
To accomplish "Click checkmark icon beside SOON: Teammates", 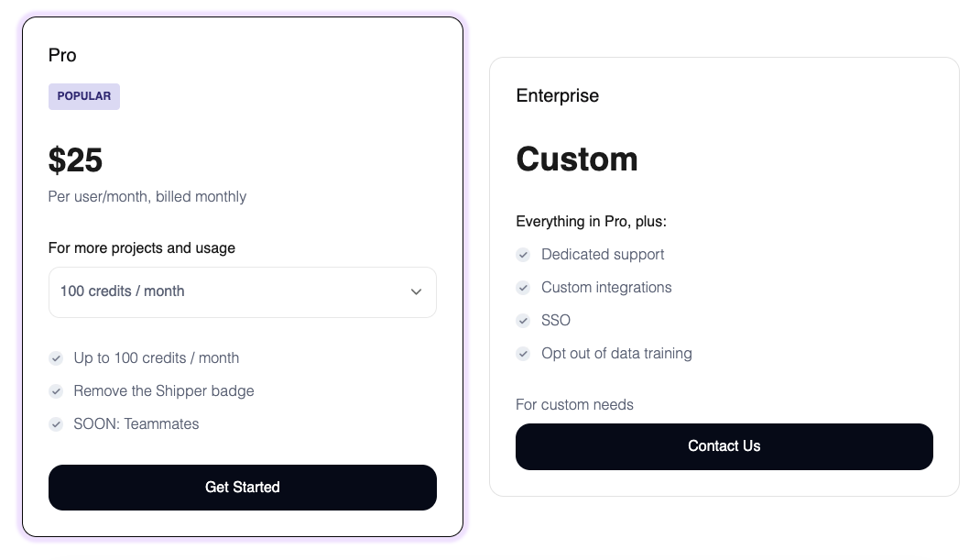I will (x=56, y=424).
